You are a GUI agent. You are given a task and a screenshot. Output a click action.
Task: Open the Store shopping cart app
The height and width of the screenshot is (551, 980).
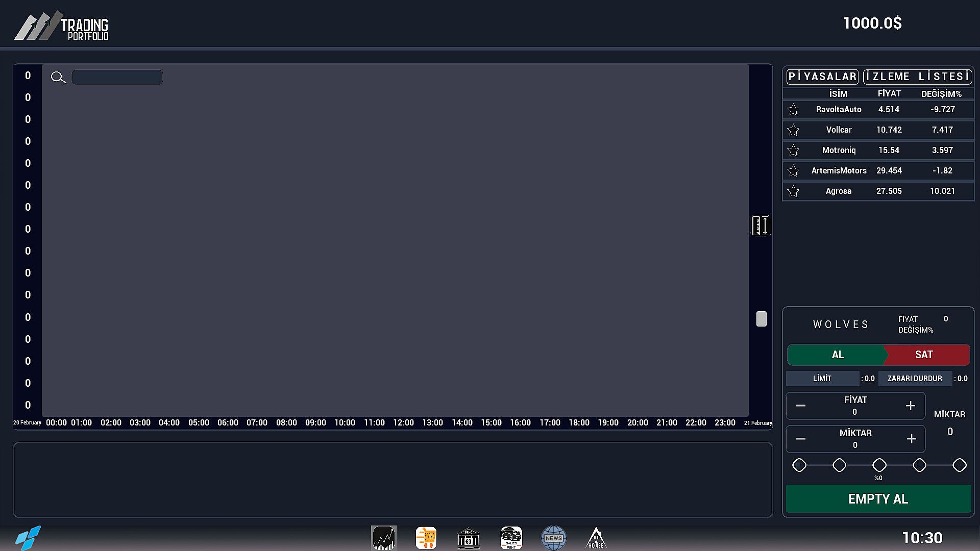coord(426,538)
